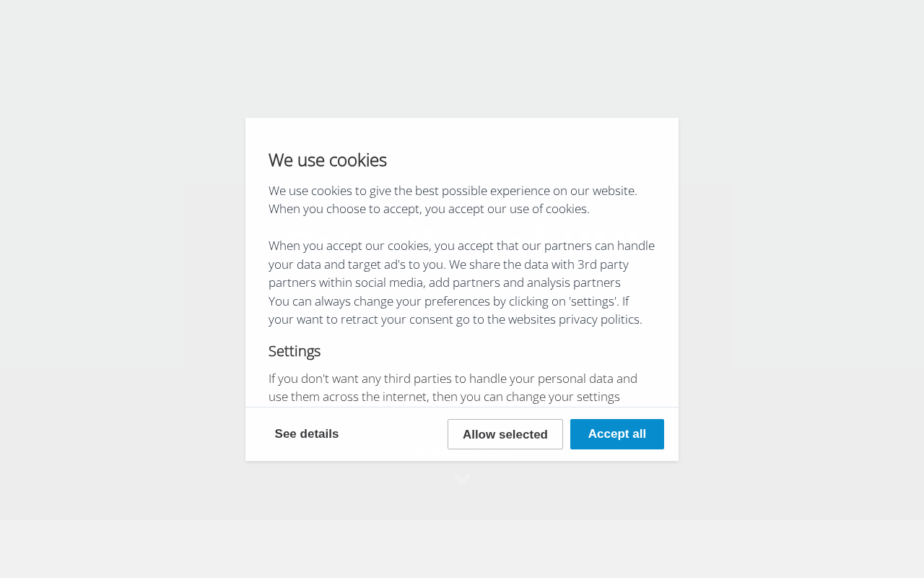Viewport: 924px width, 578px height.
Task: Click the blue Accept all button
Action: tap(616, 434)
